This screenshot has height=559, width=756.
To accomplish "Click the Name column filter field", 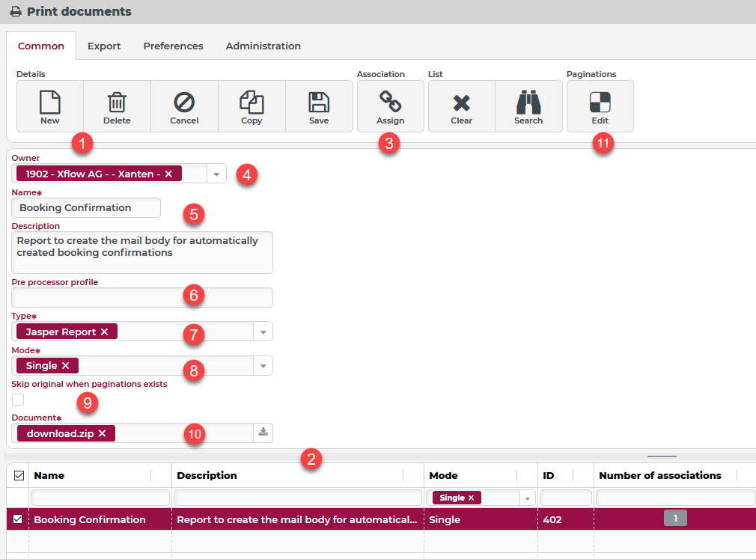I will [x=100, y=498].
